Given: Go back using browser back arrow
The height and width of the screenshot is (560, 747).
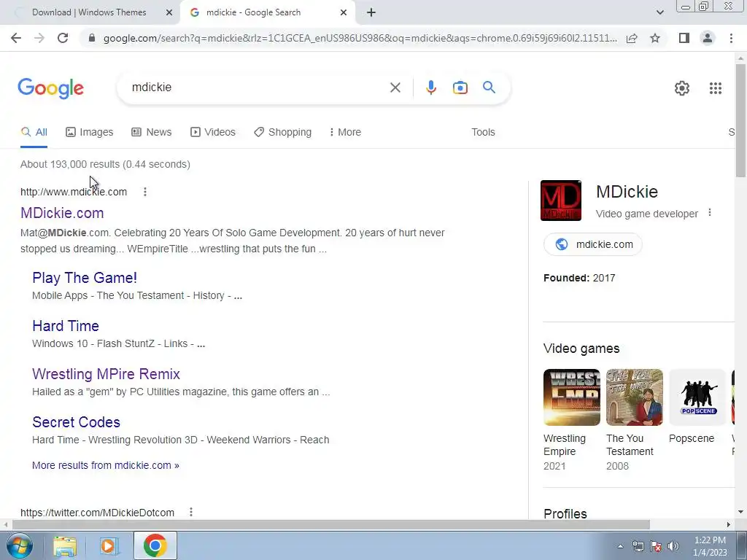Looking at the screenshot, I should 16,38.
